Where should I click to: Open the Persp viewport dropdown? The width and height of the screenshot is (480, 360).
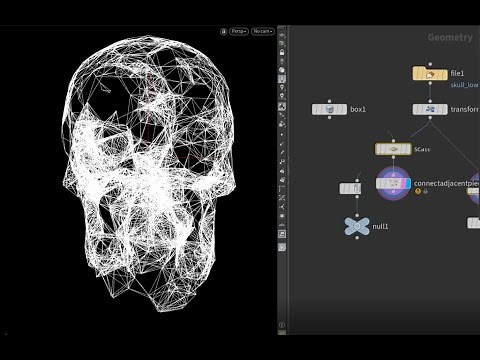(239, 31)
